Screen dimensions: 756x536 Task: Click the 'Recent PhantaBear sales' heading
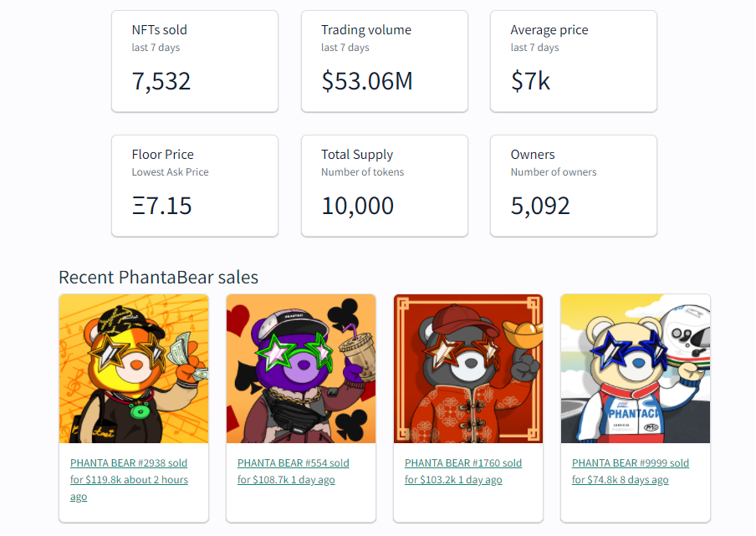tap(159, 278)
